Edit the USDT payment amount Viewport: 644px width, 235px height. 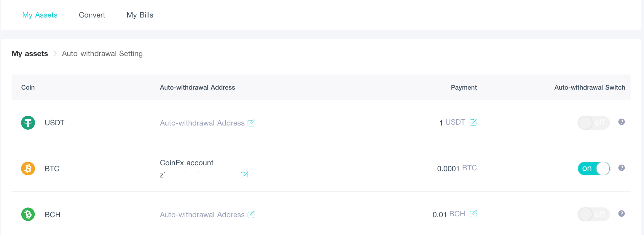point(473,122)
